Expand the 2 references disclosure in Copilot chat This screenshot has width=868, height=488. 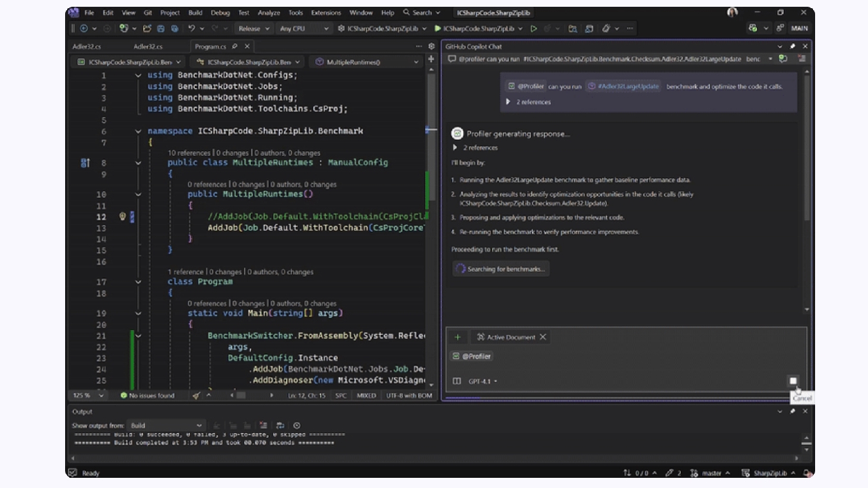click(x=455, y=147)
